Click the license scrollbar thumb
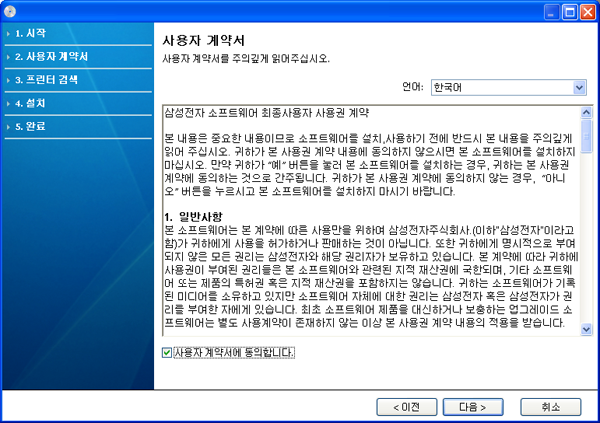 (586, 136)
